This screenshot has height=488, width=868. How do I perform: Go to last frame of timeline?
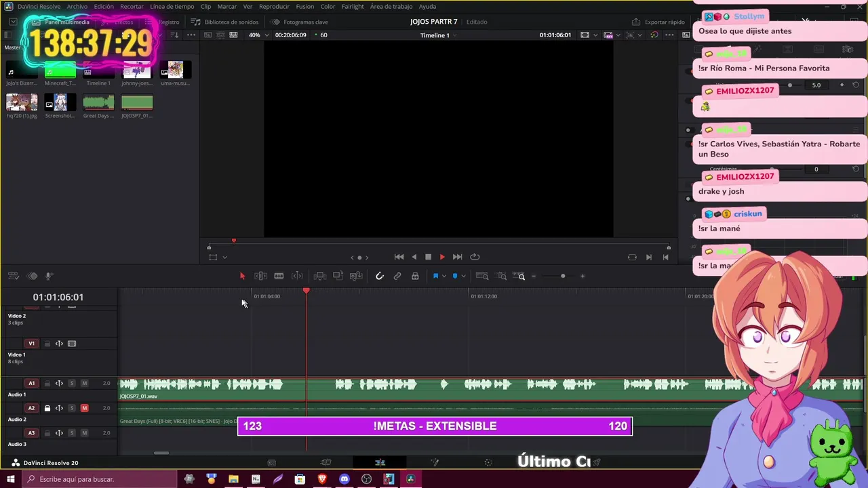(x=457, y=257)
